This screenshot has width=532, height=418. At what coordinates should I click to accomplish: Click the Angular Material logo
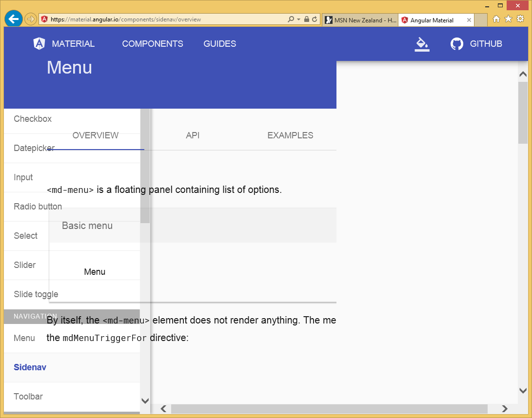pyautogui.click(x=39, y=43)
